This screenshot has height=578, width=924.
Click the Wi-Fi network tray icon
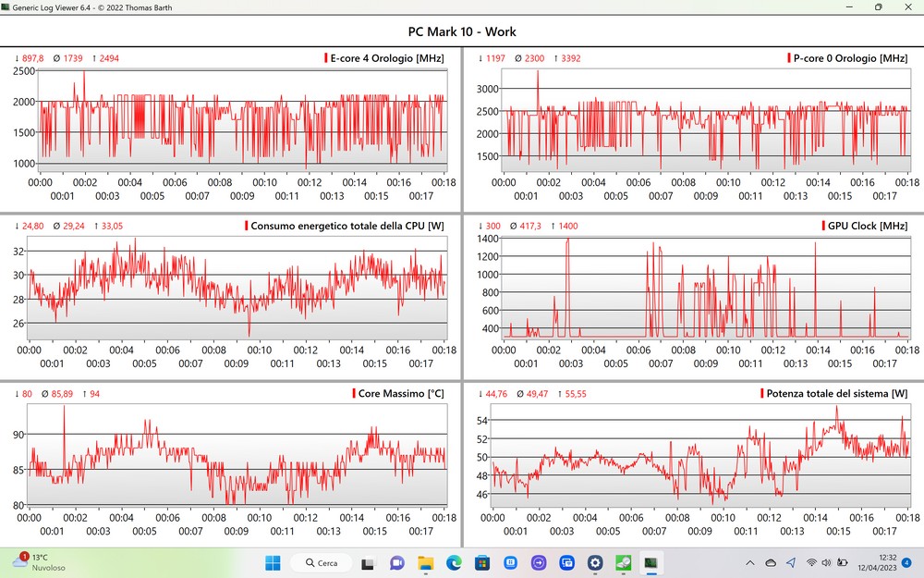coord(811,562)
